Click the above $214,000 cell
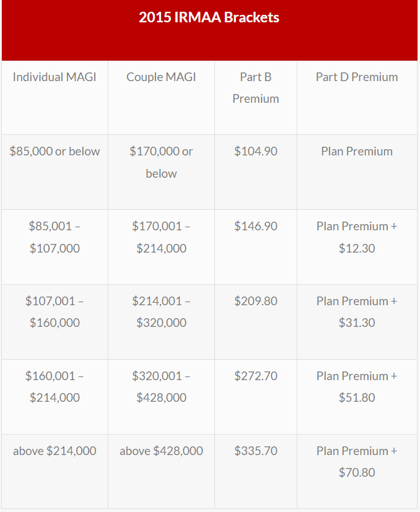 (x=55, y=451)
